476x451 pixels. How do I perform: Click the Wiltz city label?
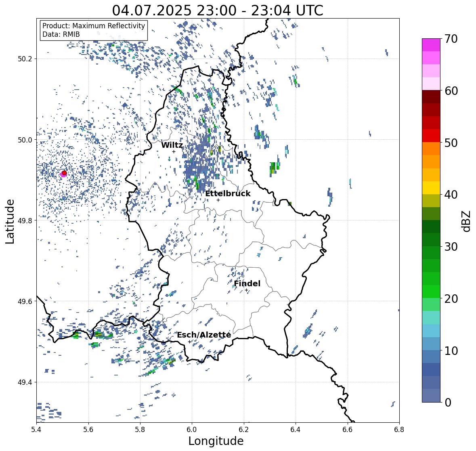pos(172,145)
